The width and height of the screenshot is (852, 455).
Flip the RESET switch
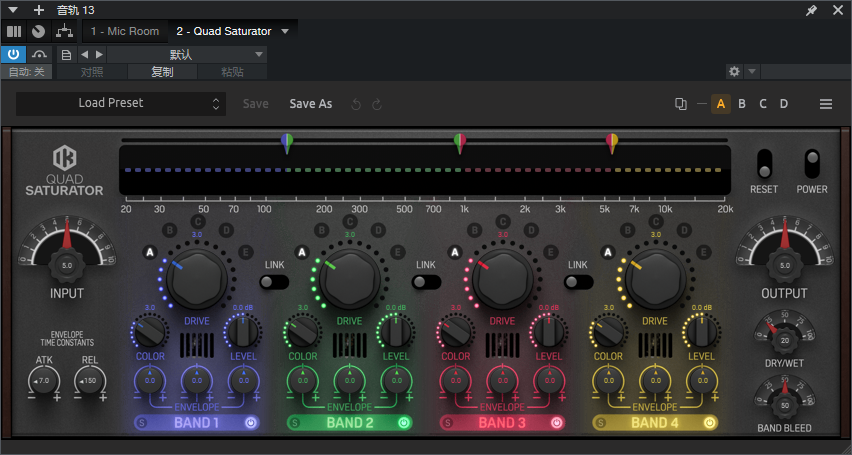[x=765, y=164]
